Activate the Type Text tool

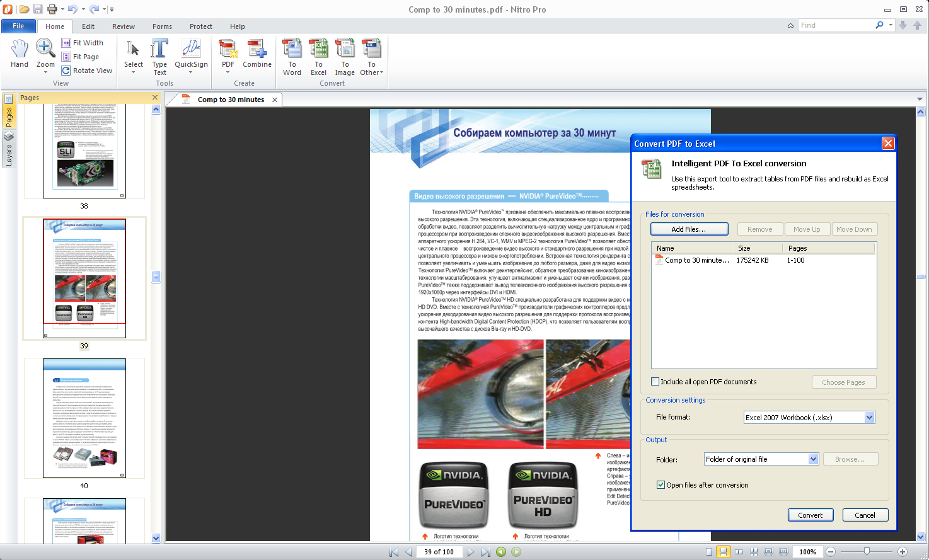(x=159, y=57)
